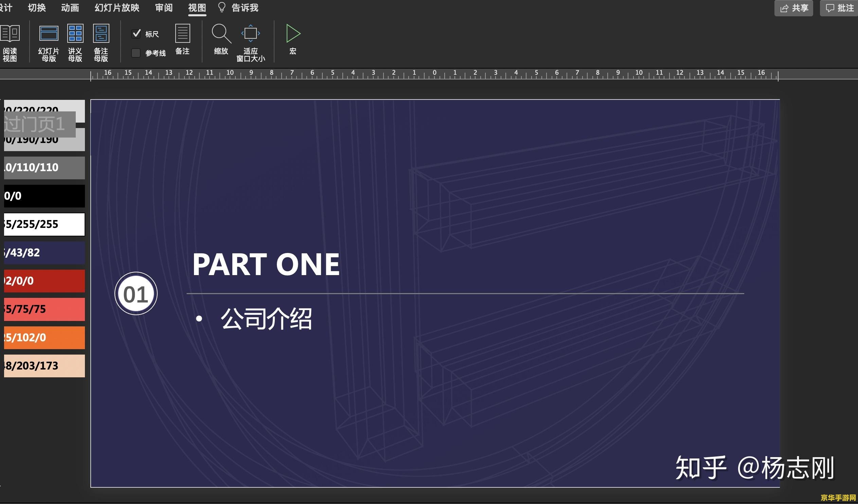Select the 01 circle badge on slide
The height and width of the screenshot is (504, 858).
[136, 293]
